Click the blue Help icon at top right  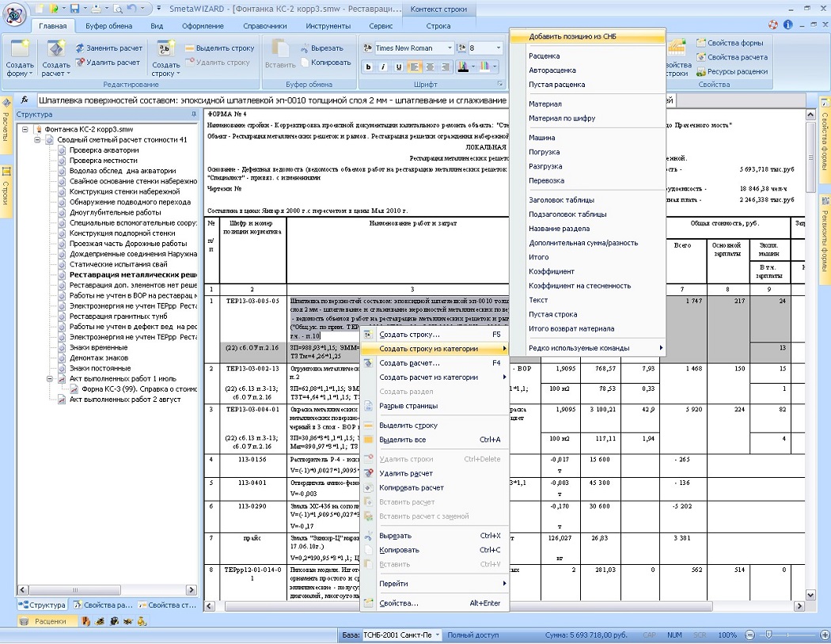click(x=788, y=25)
